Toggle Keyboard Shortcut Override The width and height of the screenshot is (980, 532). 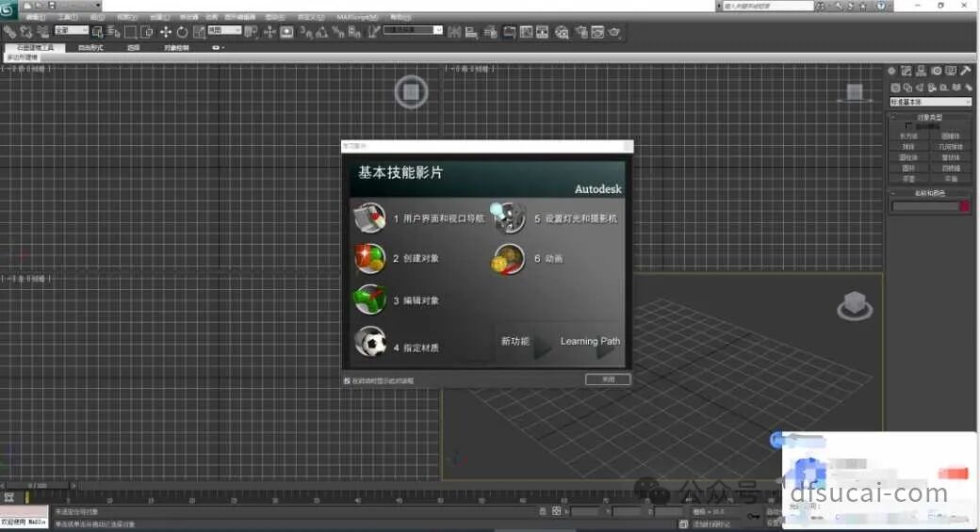pyautogui.click(x=286, y=32)
